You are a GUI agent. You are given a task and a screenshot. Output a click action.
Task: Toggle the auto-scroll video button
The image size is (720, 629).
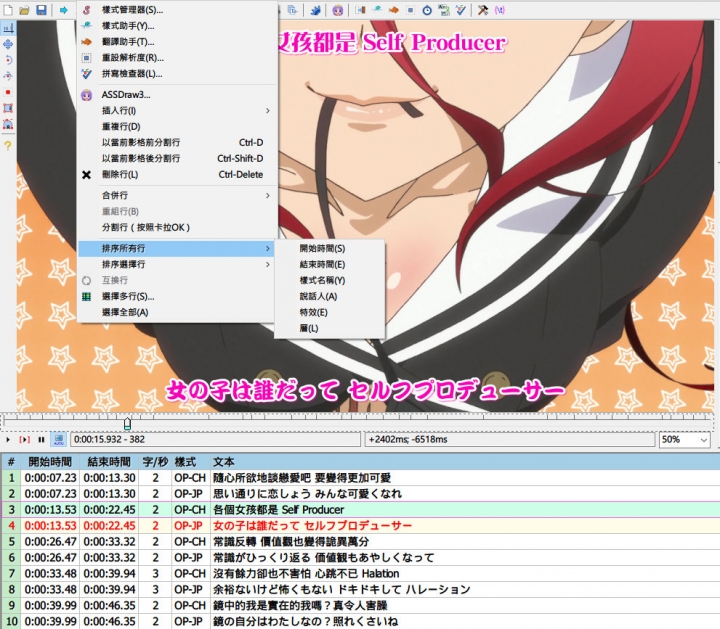(59, 439)
